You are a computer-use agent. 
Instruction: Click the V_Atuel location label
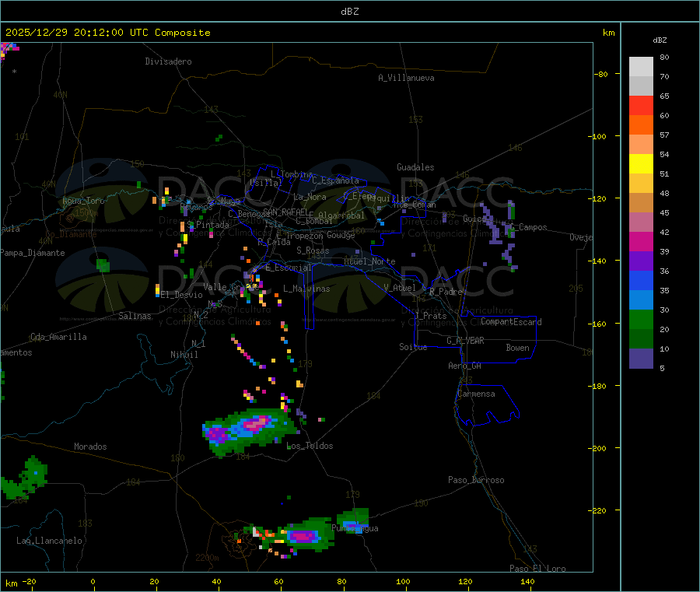[400, 288]
